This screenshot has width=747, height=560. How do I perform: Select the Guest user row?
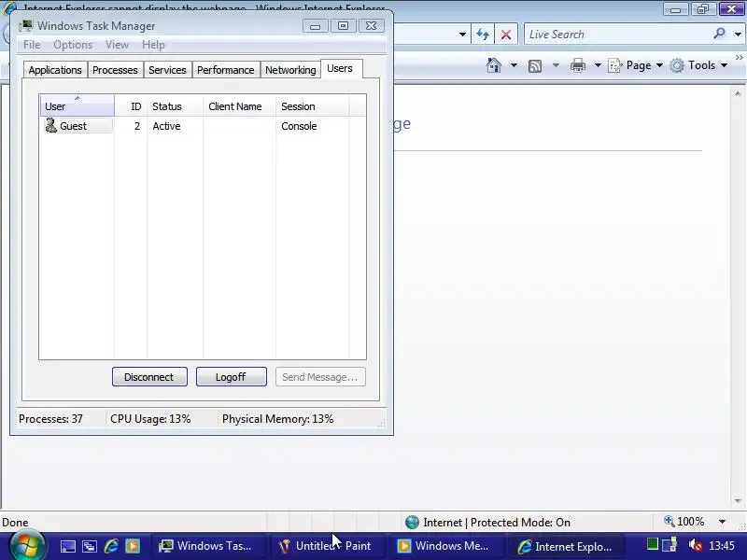click(x=203, y=126)
